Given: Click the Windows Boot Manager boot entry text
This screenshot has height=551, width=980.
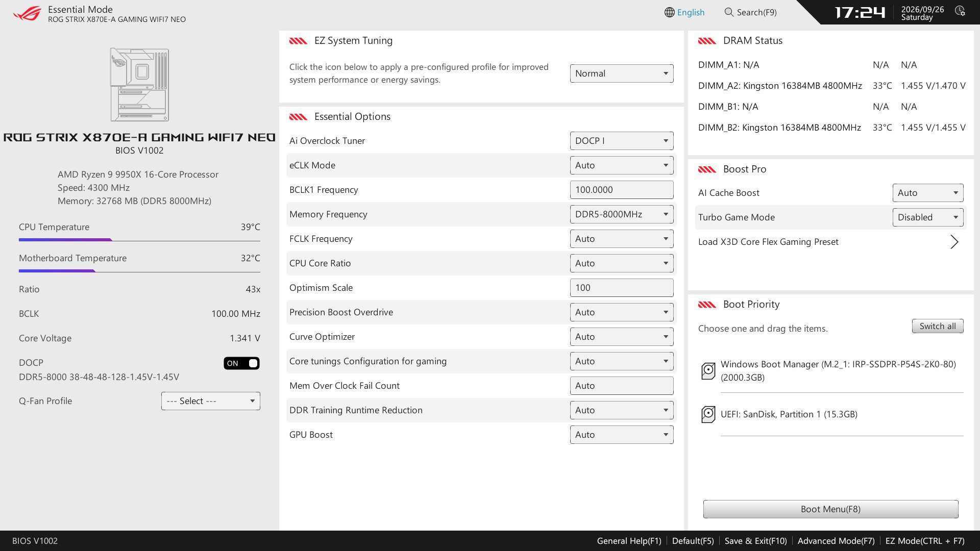Looking at the screenshot, I should tap(838, 371).
